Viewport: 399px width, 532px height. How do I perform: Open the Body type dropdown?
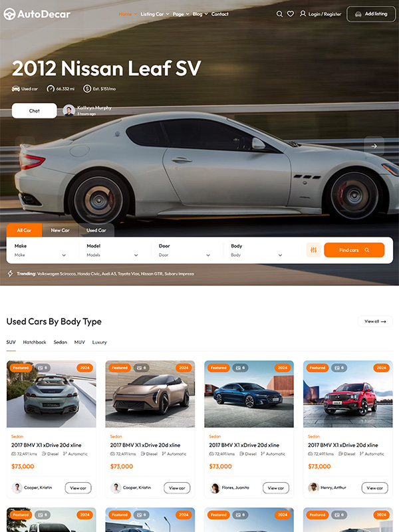click(257, 251)
